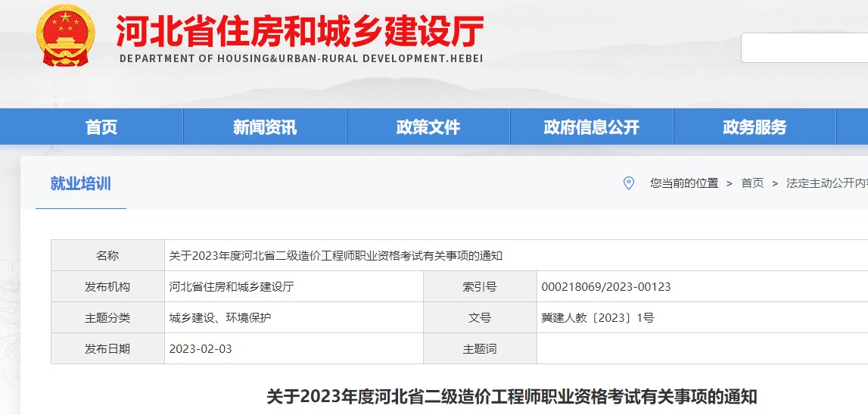Click the 城乡建设、环境保护 topic category value
The height and width of the screenshot is (415, 868).
220,318
